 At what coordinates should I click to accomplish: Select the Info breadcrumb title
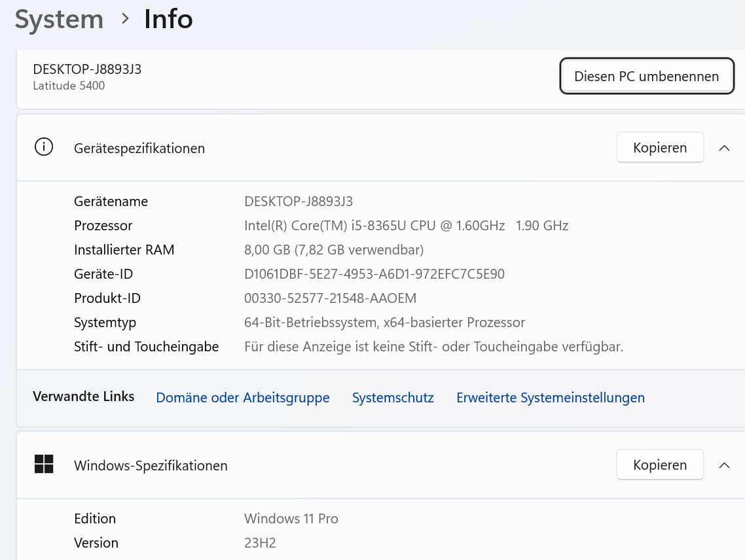[168, 19]
